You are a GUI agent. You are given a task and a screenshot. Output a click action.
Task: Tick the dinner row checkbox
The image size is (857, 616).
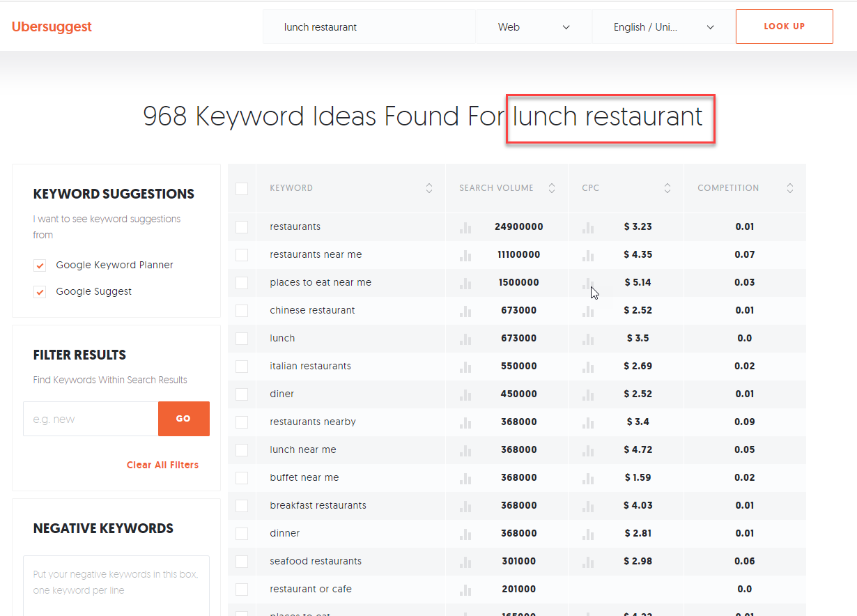point(242,534)
